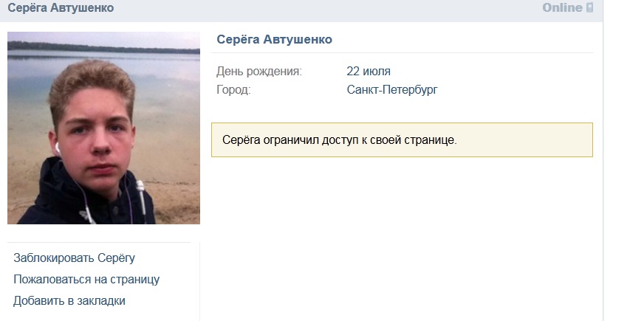Viewport: 644px width, 321px height.
Task: Open the profile photo of Серёга
Action: click(103, 128)
